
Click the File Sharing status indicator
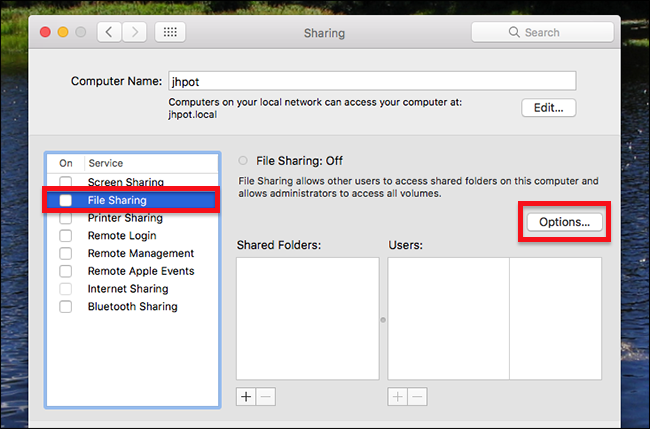tap(243, 160)
